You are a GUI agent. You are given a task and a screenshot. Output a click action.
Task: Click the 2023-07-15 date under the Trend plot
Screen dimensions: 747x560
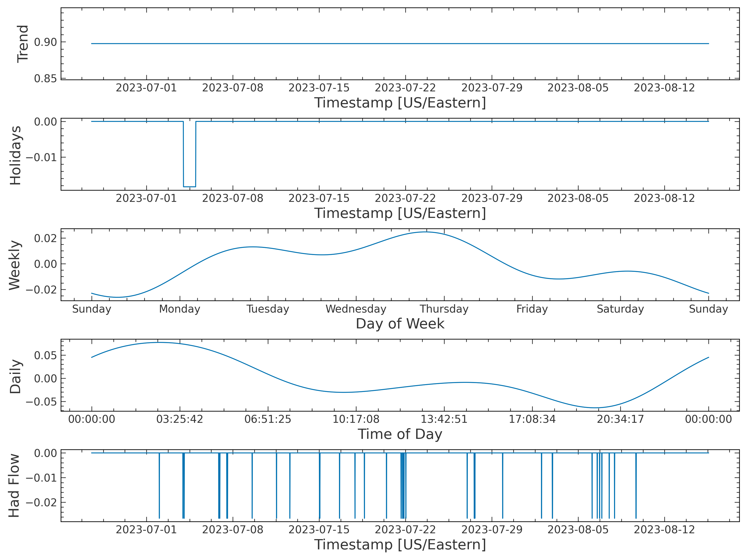[319, 88]
